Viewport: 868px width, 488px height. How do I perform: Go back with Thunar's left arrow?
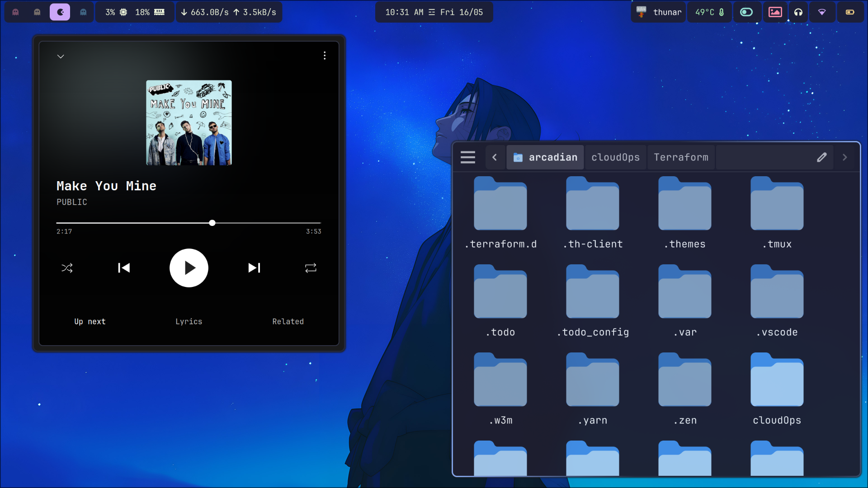495,157
